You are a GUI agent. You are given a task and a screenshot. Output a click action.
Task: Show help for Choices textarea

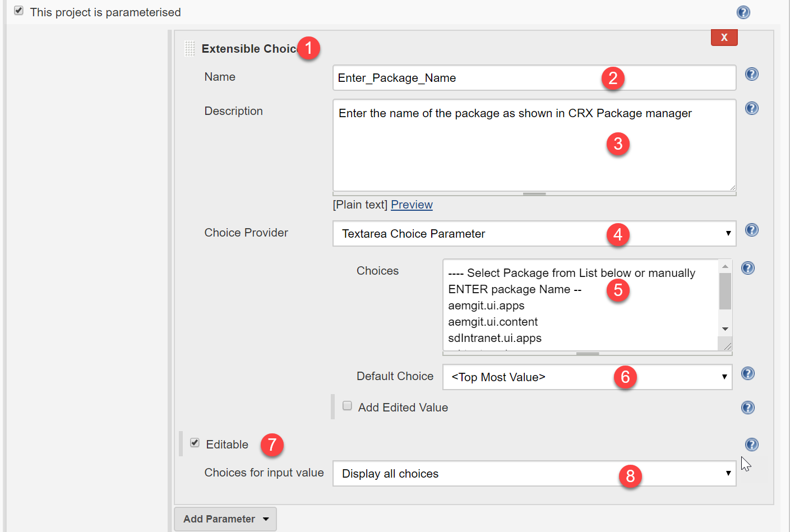[x=747, y=268]
